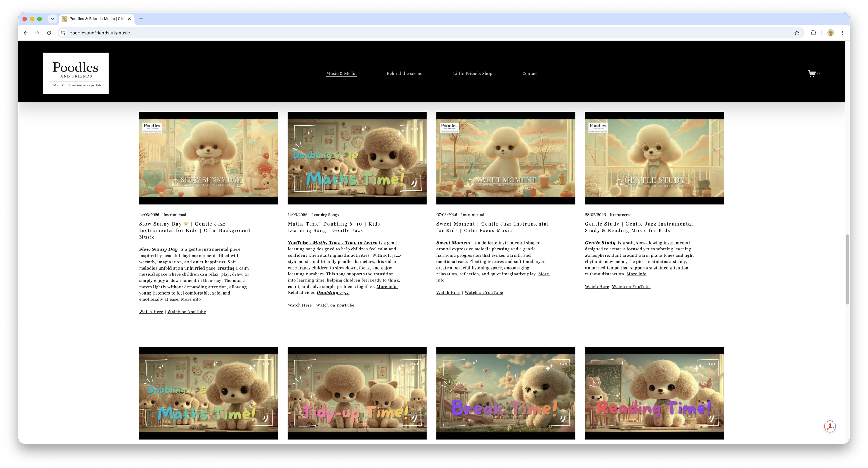This screenshot has width=868, height=468.
Task: Click the 28/02/2026 – Instrumental date line
Action: 609,215
